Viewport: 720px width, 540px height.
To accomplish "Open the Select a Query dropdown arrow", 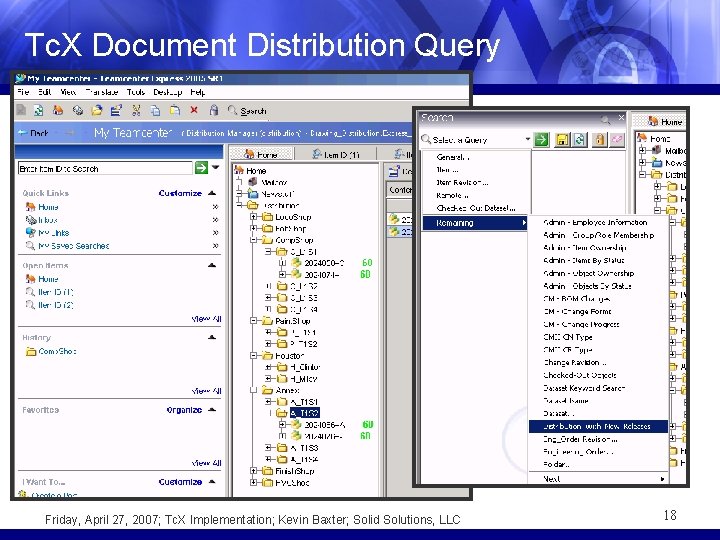I will click(528, 140).
